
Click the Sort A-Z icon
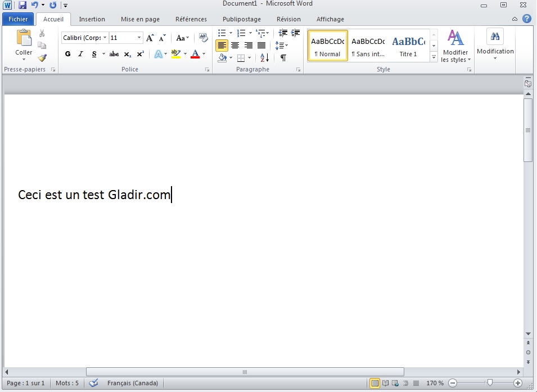pyautogui.click(x=265, y=57)
